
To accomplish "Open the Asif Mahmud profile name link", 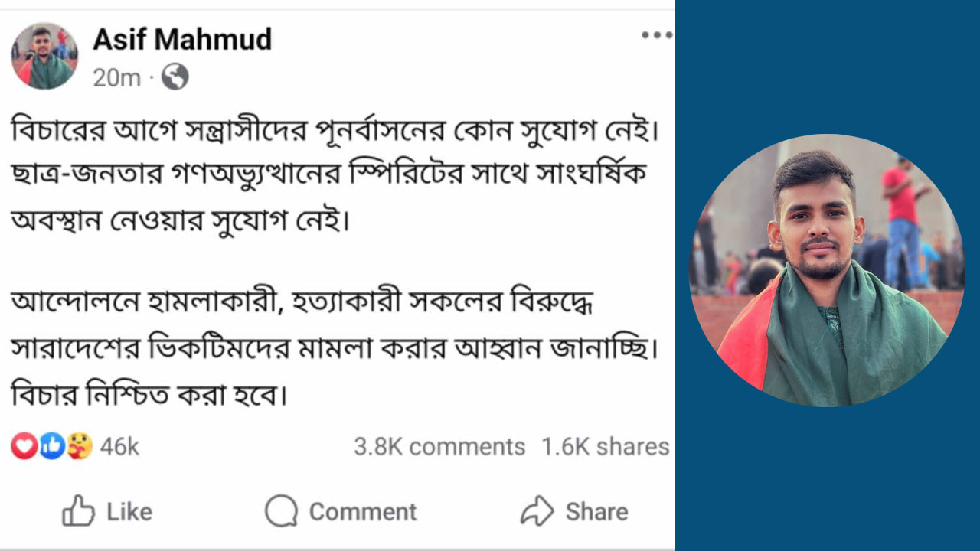I will coord(182,38).
